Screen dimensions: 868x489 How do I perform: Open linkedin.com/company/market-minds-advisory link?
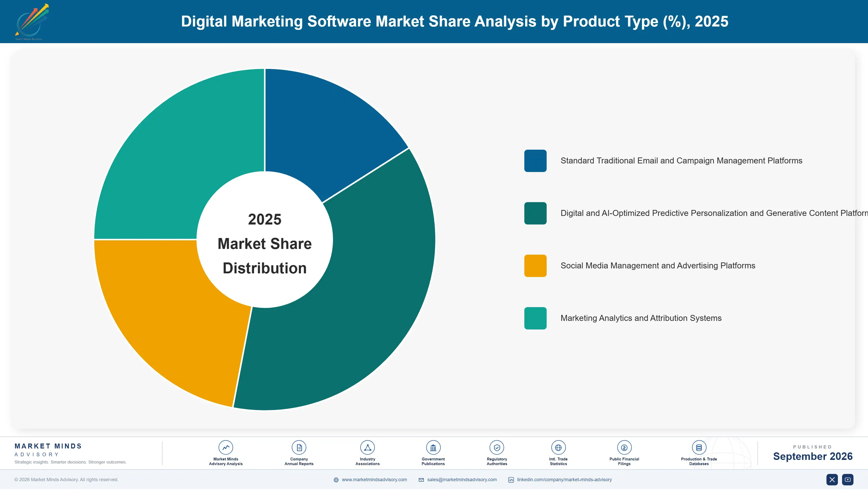(x=564, y=480)
